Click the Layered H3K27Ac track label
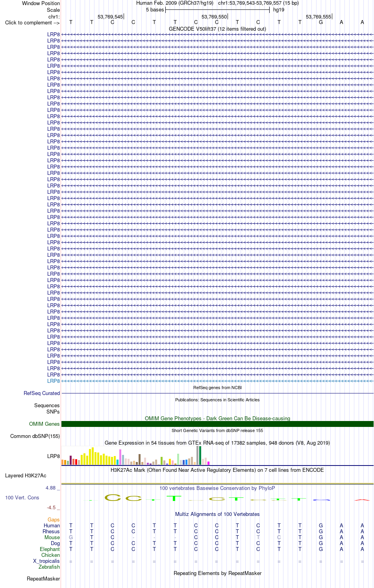374x588 pixels. point(26,475)
